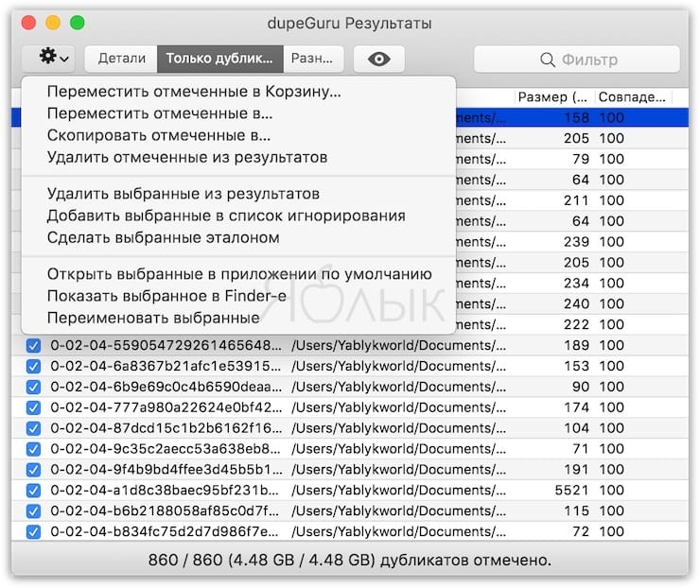This screenshot has width=700, height=588.
Task: Uncheck the 0-02-04-87dcd15c1b2b6162f16 file checkbox
Action: click(33, 428)
